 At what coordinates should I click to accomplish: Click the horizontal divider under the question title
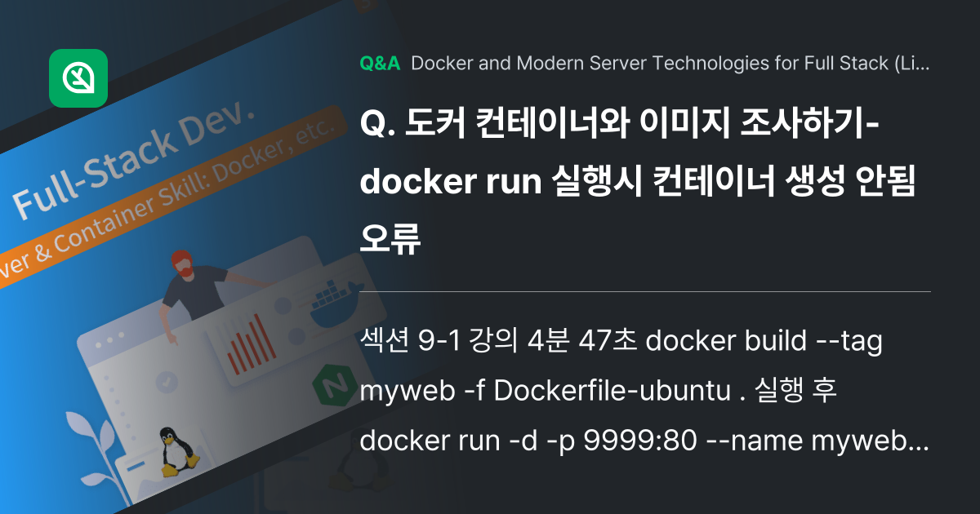[x=645, y=290]
